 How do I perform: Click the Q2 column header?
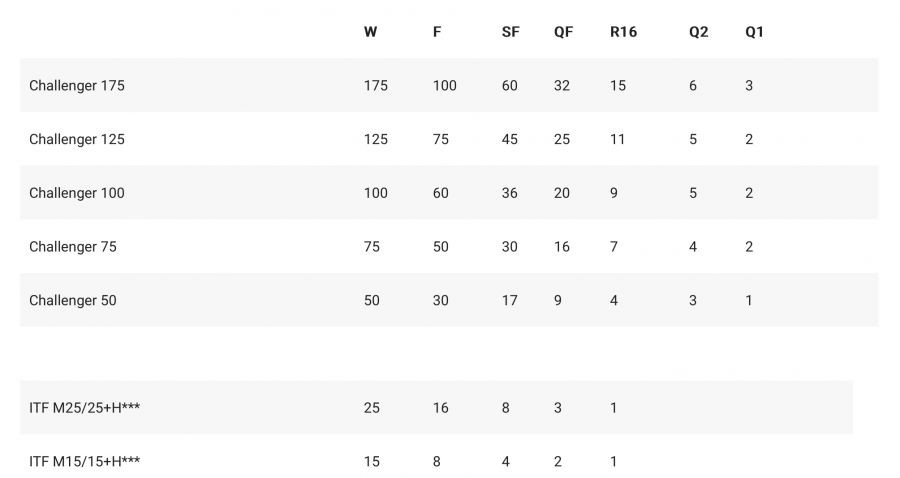[698, 32]
